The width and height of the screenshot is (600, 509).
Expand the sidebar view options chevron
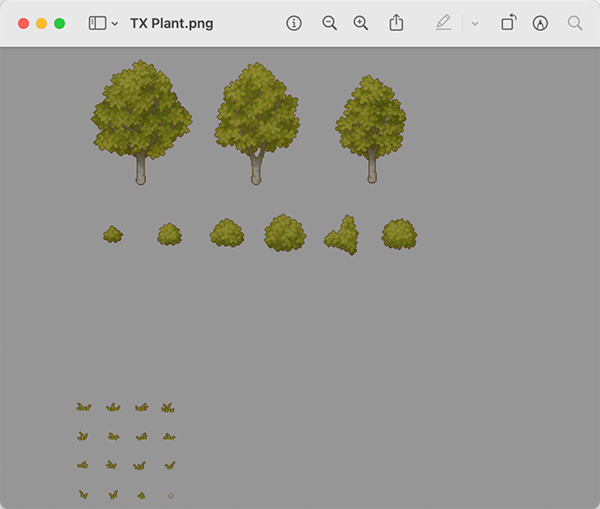[x=115, y=23]
